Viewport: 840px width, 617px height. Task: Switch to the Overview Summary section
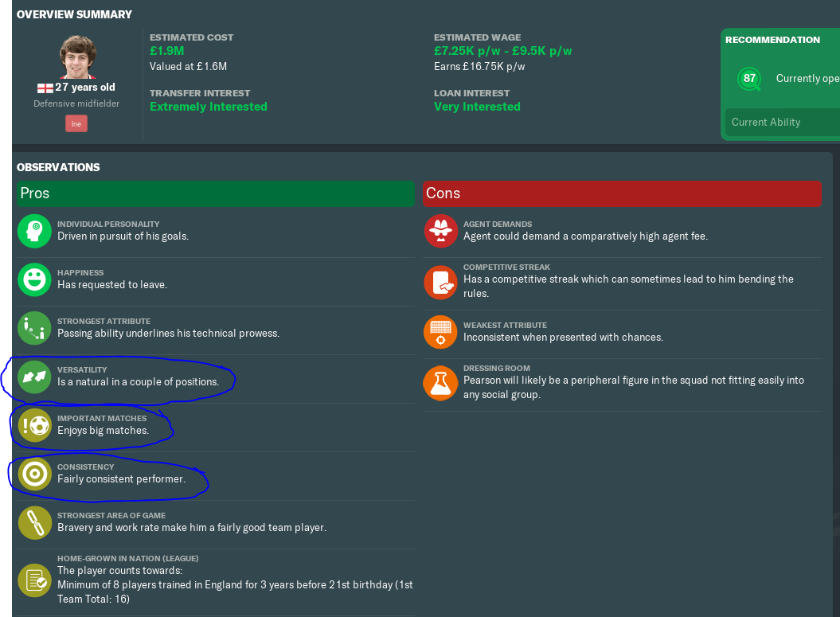coord(74,14)
